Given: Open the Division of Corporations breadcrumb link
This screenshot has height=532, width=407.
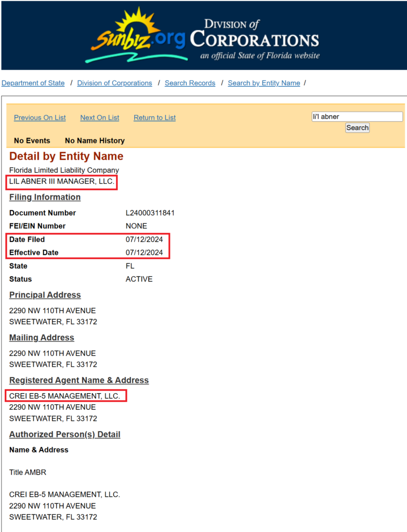Looking at the screenshot, I should [x=114, y=83].
